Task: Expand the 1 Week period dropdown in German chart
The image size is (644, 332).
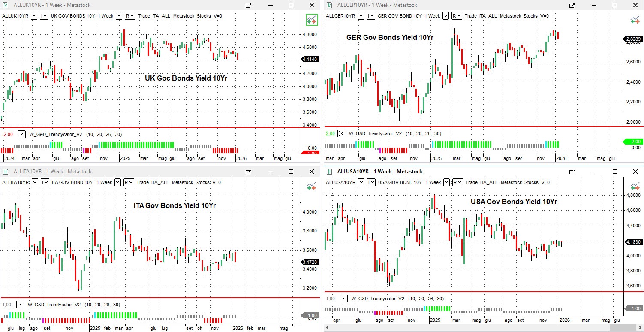Action: pyautogui.click(x=445, y=16)
